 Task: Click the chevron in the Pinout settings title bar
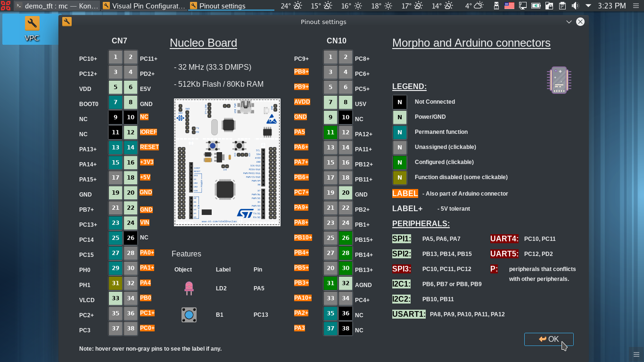pos(569,22)
